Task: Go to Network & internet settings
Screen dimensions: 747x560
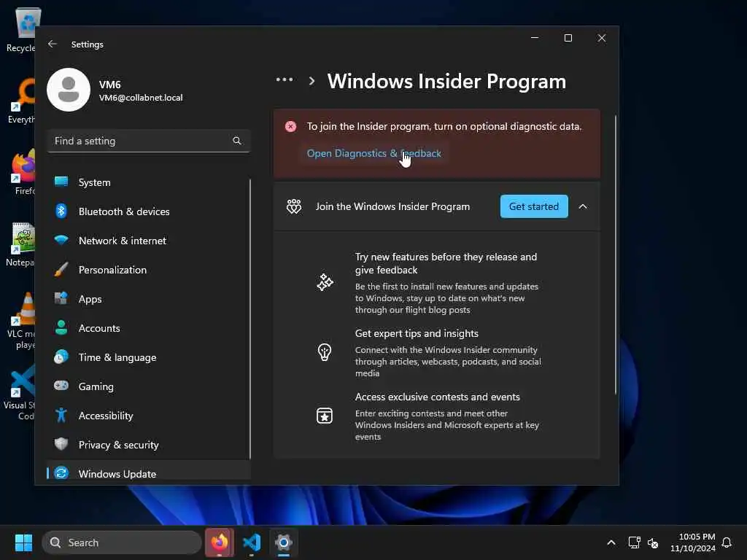Action: [x=148, y=241]
